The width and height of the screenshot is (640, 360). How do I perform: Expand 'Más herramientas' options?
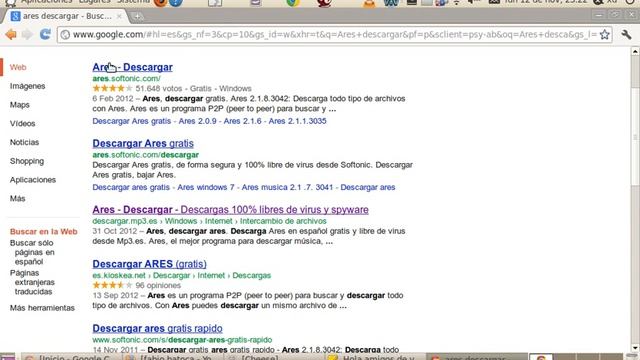[42, 308]
